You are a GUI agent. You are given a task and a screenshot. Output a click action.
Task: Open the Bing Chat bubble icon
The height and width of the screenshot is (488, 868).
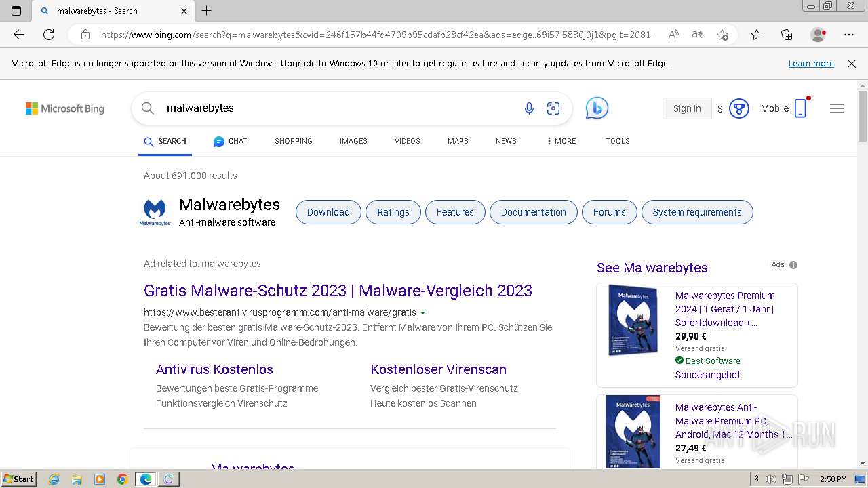click(597, 108)
